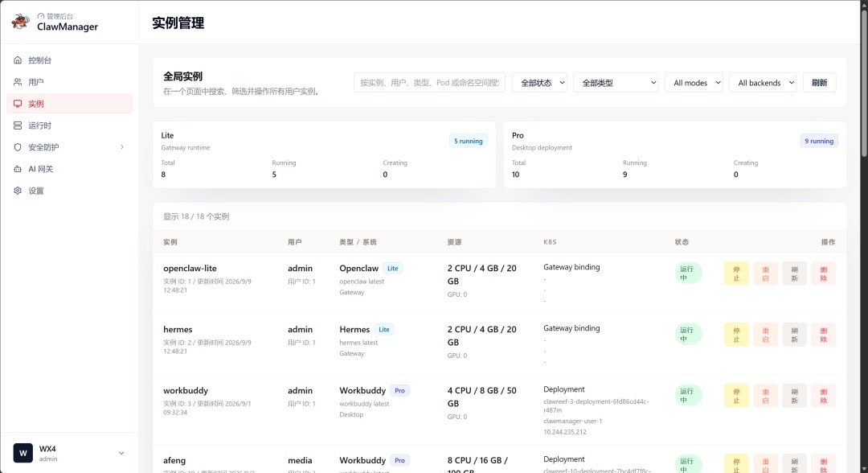Click the home icon beside 控制台

point(18,60)
